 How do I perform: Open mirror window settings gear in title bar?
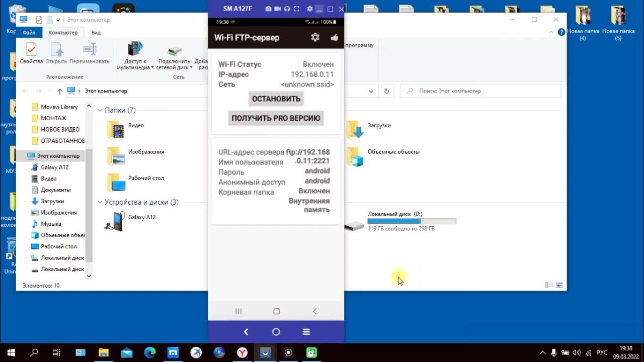click(310, 9)
